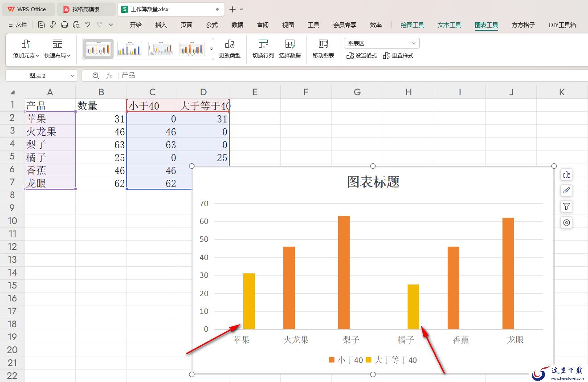
Task: Click the chart style brush side button
Action: click(x=567, y=191)
